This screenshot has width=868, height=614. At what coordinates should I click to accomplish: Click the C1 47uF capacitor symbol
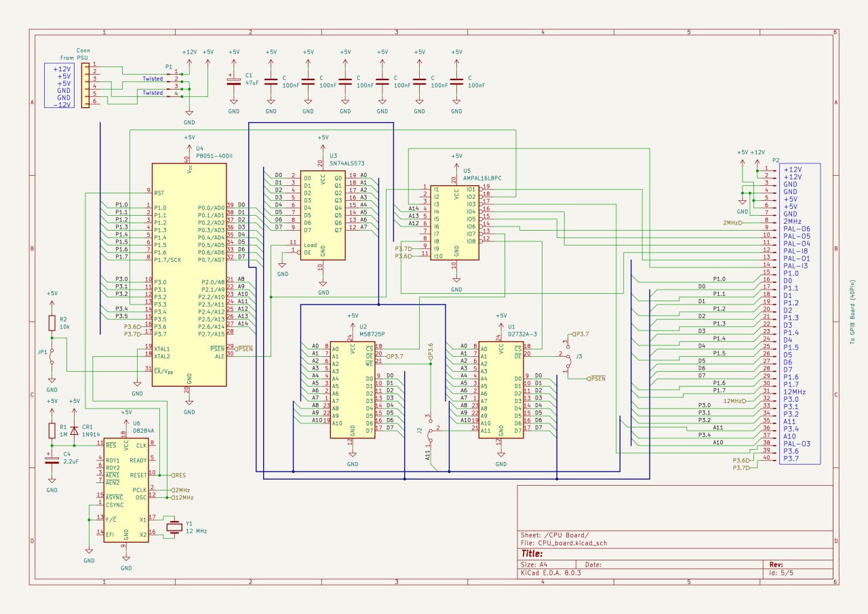pyautogui.click(x=233, y=81)
